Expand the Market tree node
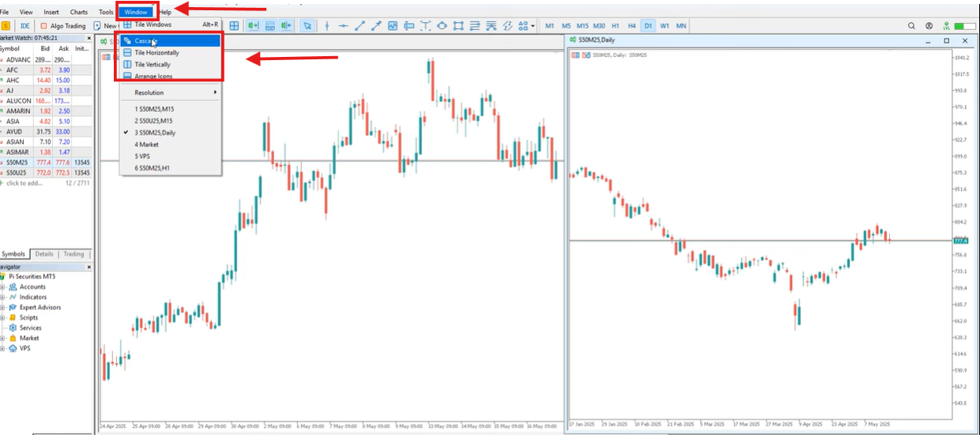Viewport: 980px width, 435px height. coord(2,338)
